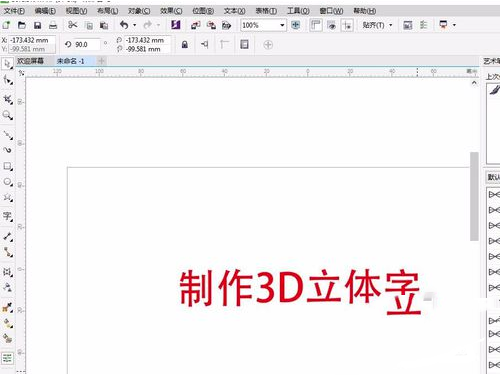Click the Full-screen preview icon
This screenshot has width=501, height=377.
[295, 25]
